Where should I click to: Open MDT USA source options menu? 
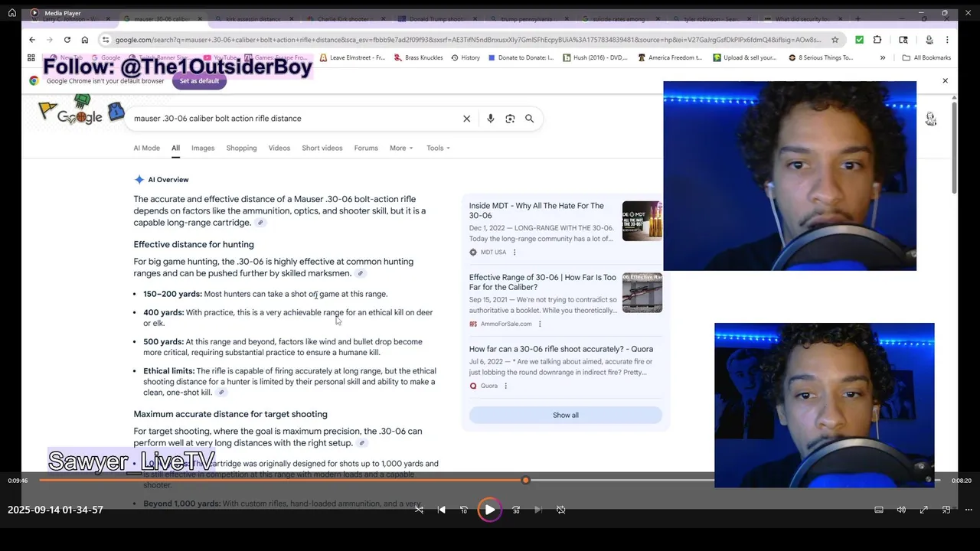click(x=514, y=252)
